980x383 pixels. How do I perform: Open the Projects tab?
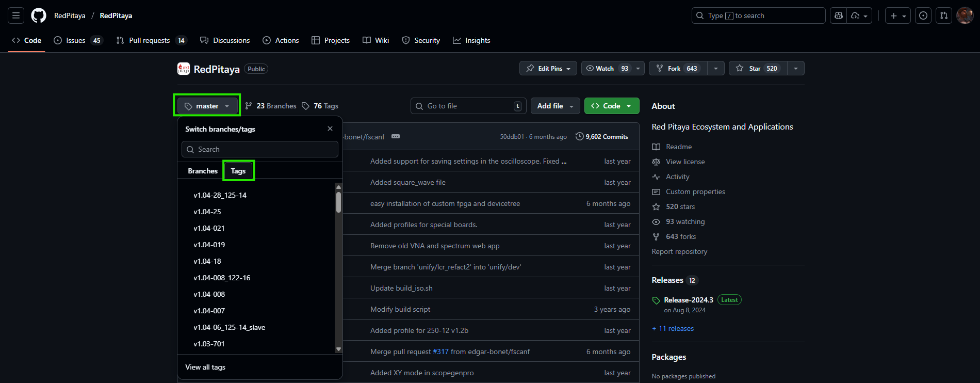pyautogui.click(x=331, y=40)
